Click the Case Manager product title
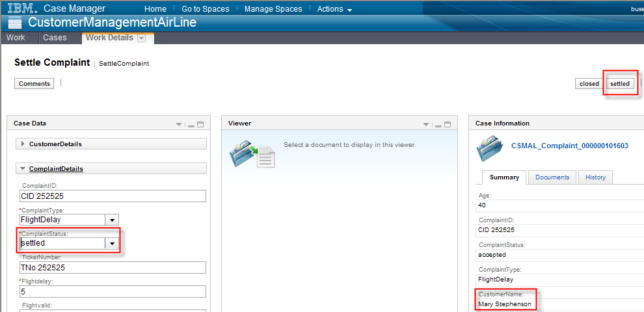This screenshot has height=312, width=644. (x=74, y=8)
